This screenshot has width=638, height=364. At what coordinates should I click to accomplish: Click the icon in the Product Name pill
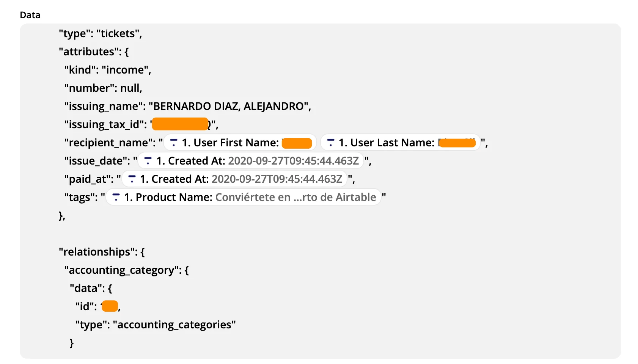tap(116, 197)
